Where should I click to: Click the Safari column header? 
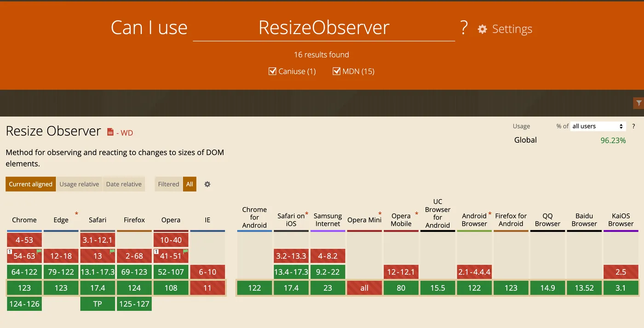pos(98,220)
